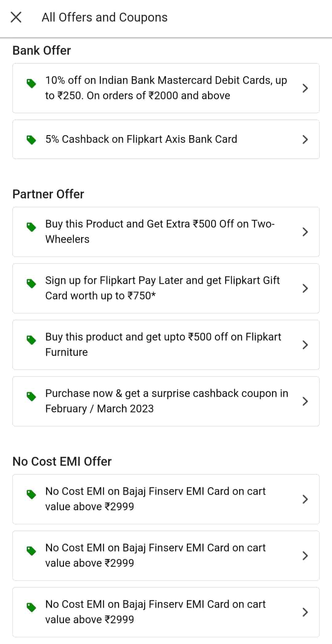The height and width of the screenshot is (644, 332).
Task: Open 10% off Indian Bank Debit Cards offer
Action: (166, 88)
